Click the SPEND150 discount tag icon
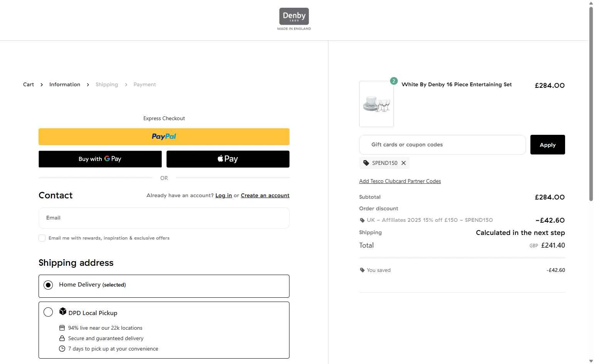The width and height of the screenshot is (594, 364). pyautogui.click(x=366, y=163)
